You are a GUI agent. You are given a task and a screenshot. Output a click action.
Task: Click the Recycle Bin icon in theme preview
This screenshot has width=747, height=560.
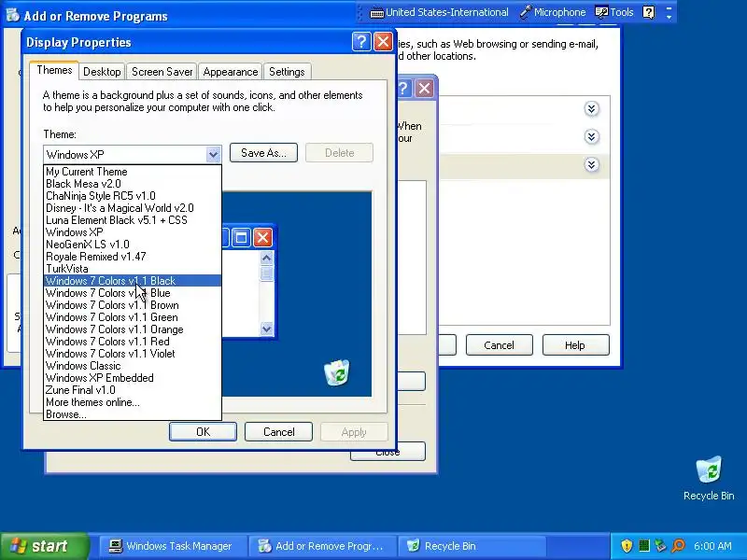[x=337, y=372]
